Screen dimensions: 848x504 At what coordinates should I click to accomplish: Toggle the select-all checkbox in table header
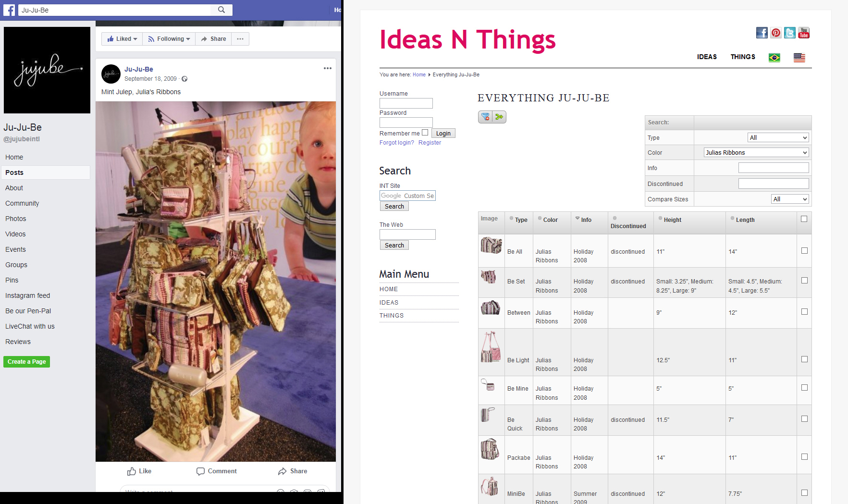[804, 219]
